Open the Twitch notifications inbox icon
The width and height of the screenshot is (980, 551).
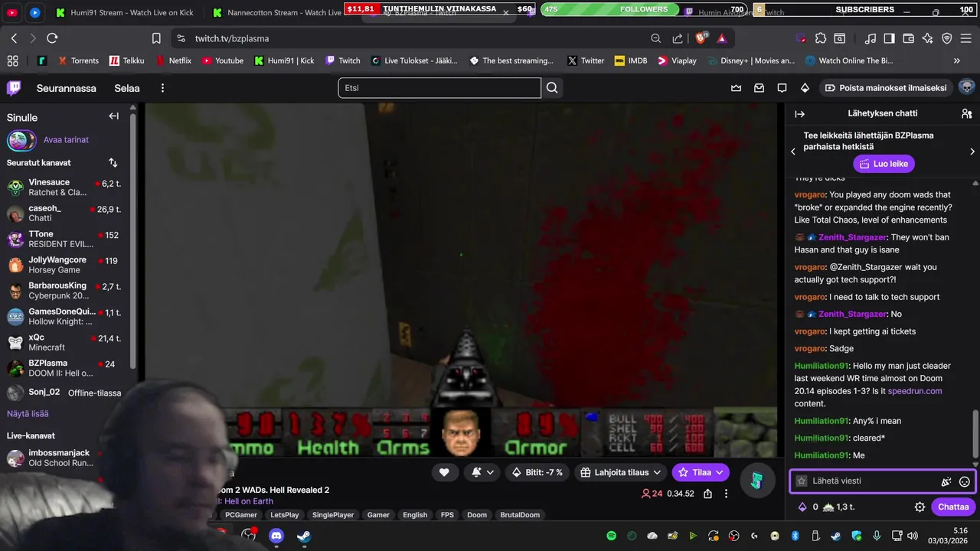(x=759, y=88)
